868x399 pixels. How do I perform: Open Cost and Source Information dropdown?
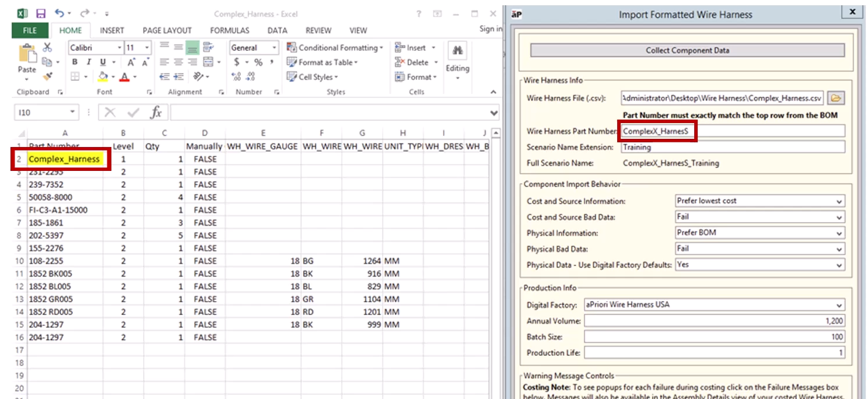[759, 201]
